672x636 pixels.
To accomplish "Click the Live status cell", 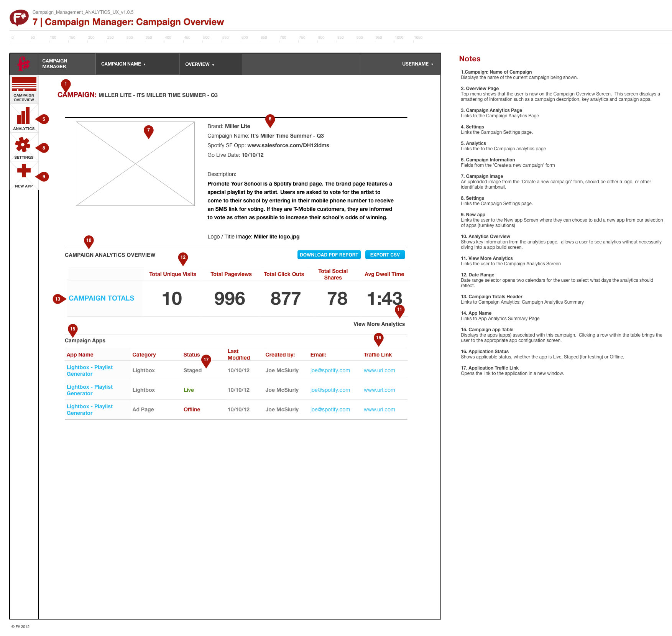I will 189,390.
